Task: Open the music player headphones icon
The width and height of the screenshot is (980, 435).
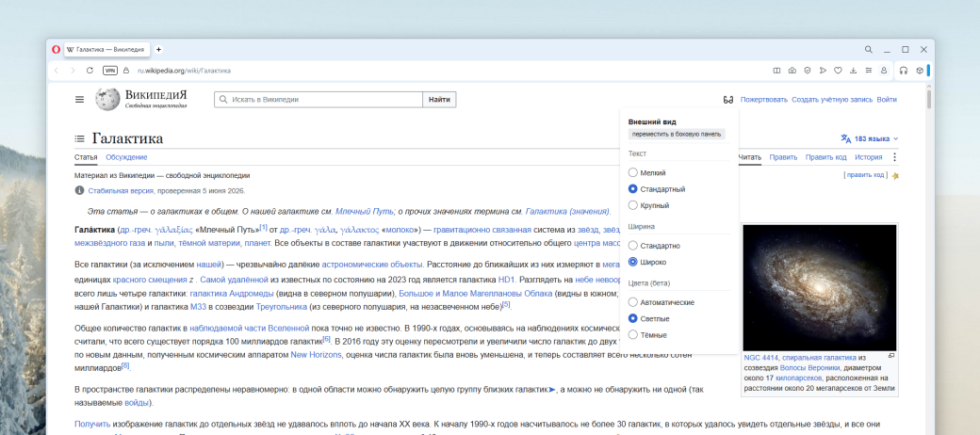Action: click(x=903, y=71)
